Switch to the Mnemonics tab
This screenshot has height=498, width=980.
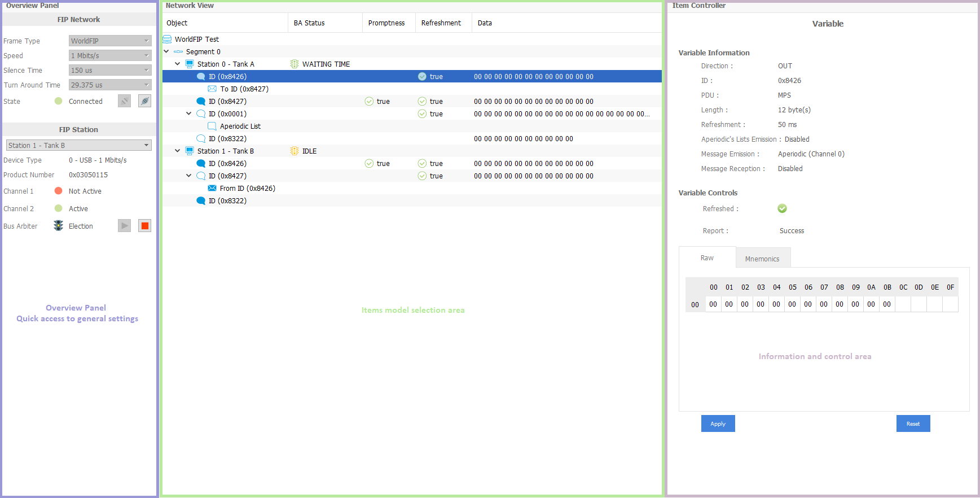coord(762,259)
